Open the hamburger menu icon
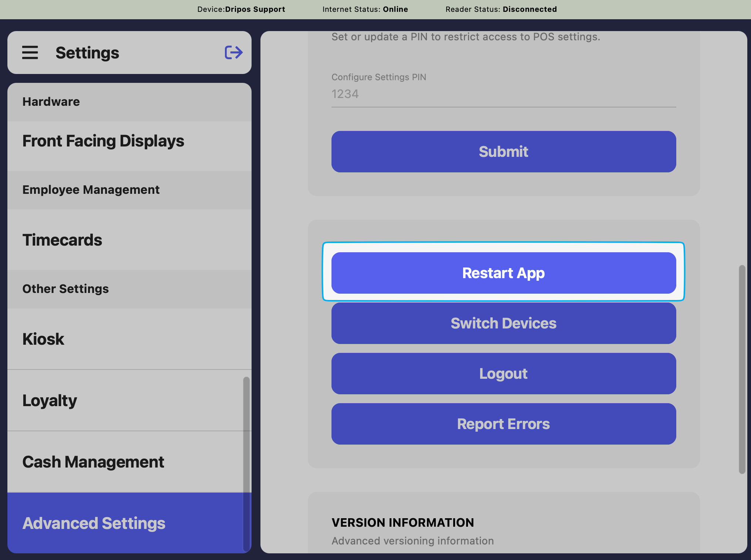 click(x=30, y=53)
